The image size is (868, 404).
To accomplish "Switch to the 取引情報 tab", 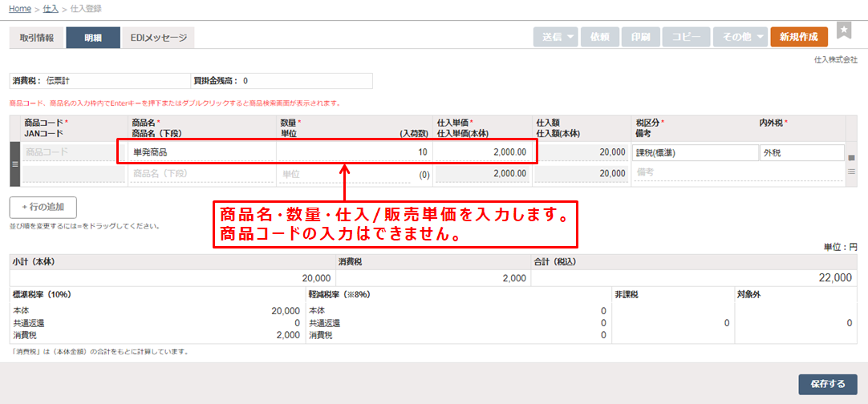I will point(36,38).
